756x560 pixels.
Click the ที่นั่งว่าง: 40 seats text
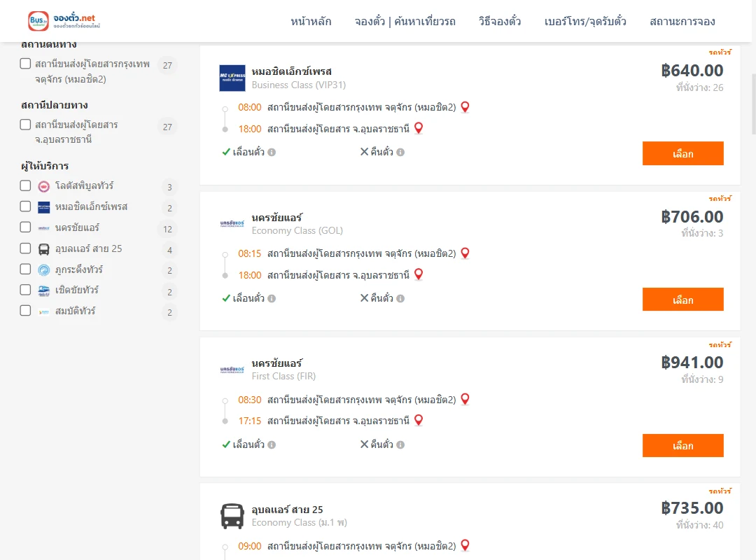pos(699,525)
